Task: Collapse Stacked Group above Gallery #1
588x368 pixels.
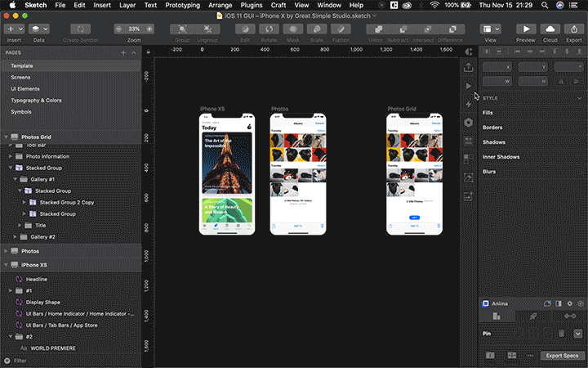Action: (11, 168)
